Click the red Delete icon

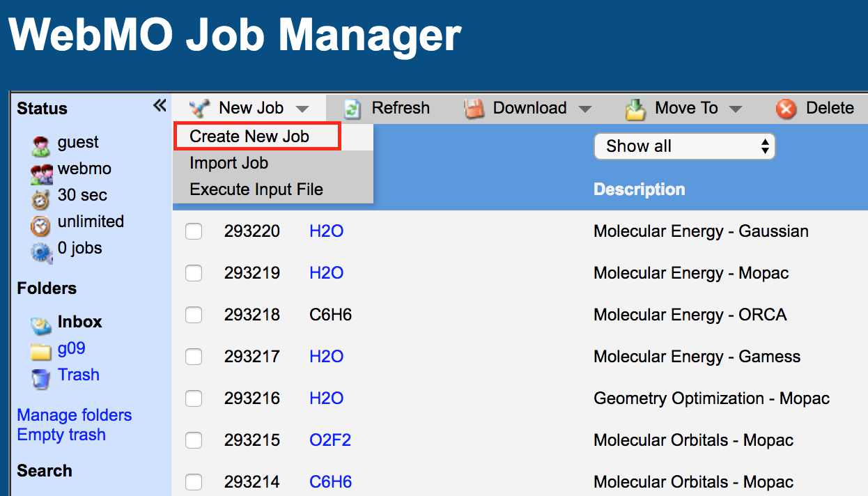[x=786, y=109]
